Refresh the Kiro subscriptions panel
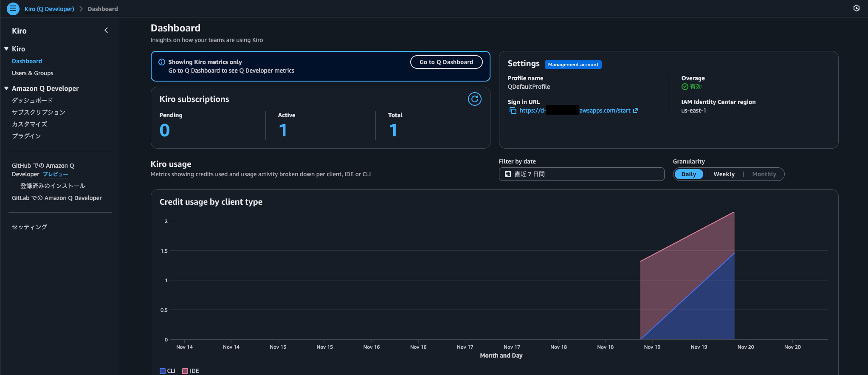The height and width of the screenshot is (375, 868). click(474, 99)
